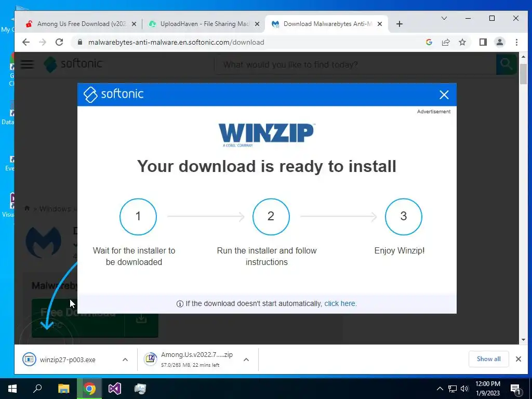This screenshot has height=399, width=532.
Task: Open the notification center
Action: tap(515, 389)
